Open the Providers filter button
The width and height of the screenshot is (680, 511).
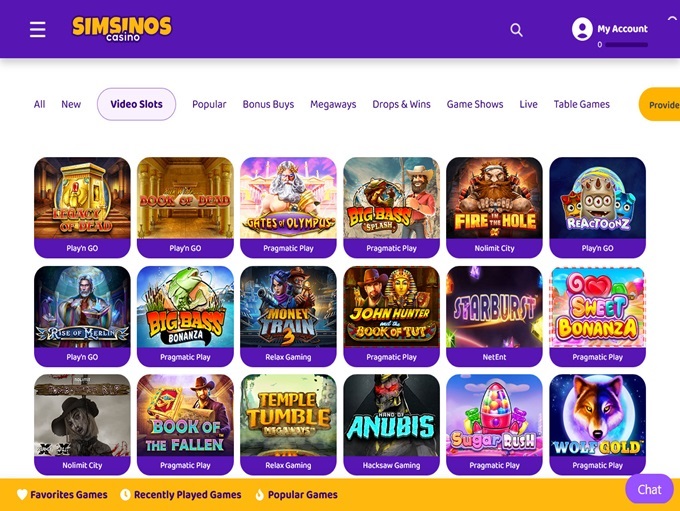click(660, 104)
